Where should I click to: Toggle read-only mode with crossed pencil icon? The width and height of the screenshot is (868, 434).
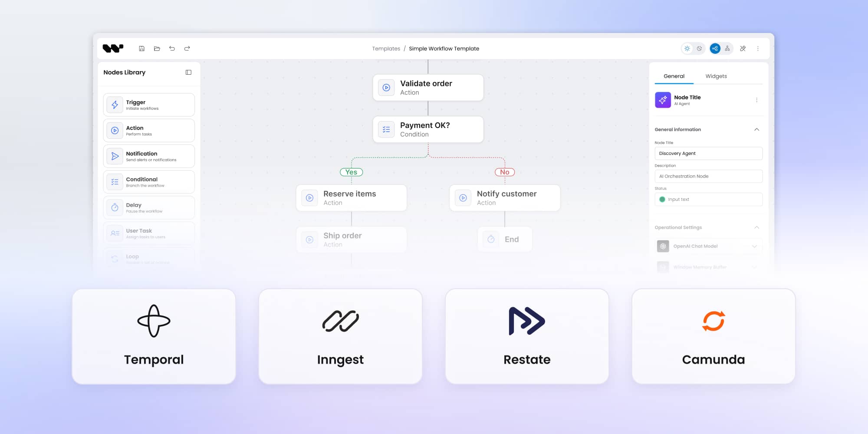[743, 49]
